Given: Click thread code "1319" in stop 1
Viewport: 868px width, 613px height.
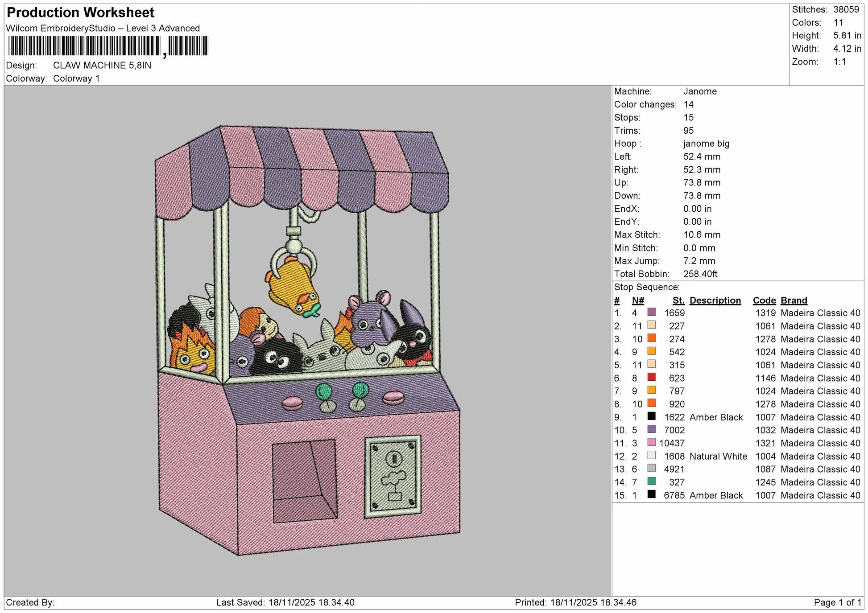Looking at the screenshot, I should [766, 313].
